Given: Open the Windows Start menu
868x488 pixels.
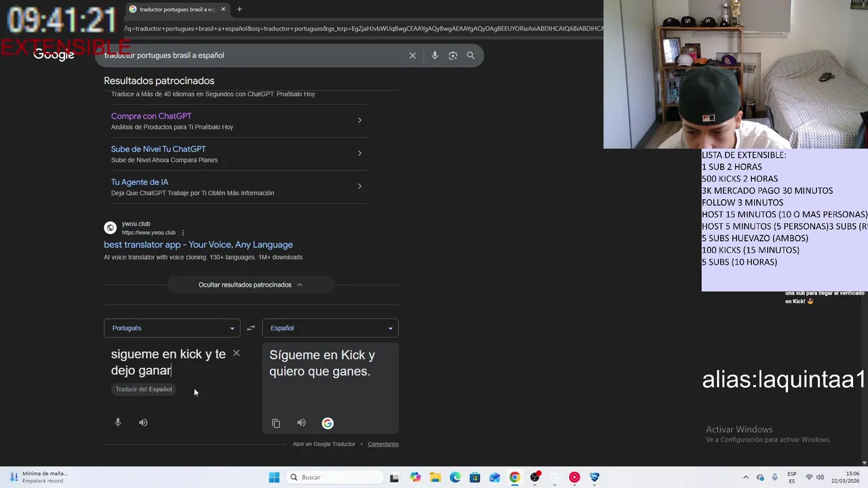Looking at the screenshot, I should (274, 477).
